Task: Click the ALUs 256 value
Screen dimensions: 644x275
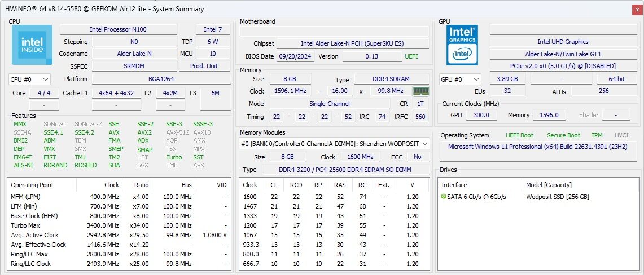Action: [603, 91]
